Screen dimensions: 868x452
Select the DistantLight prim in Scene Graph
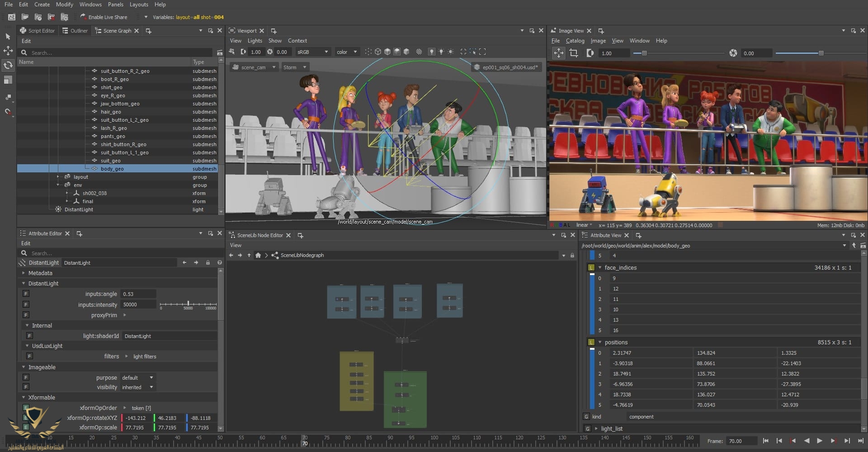click(79, 209)
